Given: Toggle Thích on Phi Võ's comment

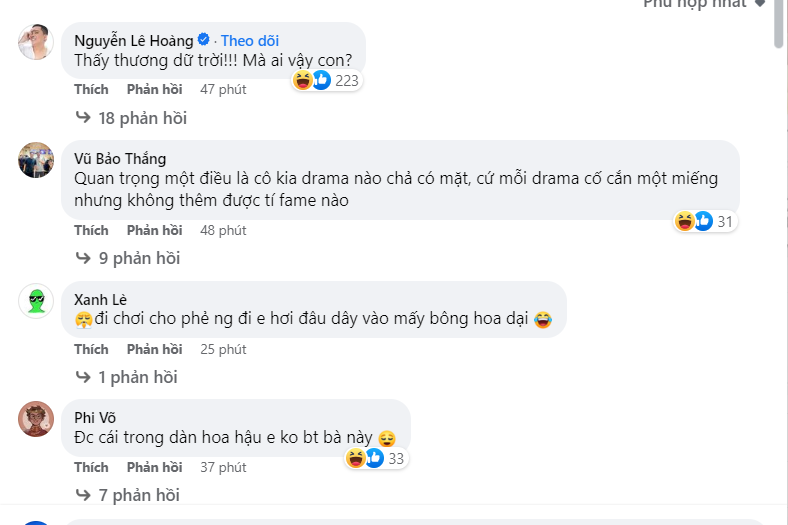Looking at the screenshot, I should click(91, 467).
